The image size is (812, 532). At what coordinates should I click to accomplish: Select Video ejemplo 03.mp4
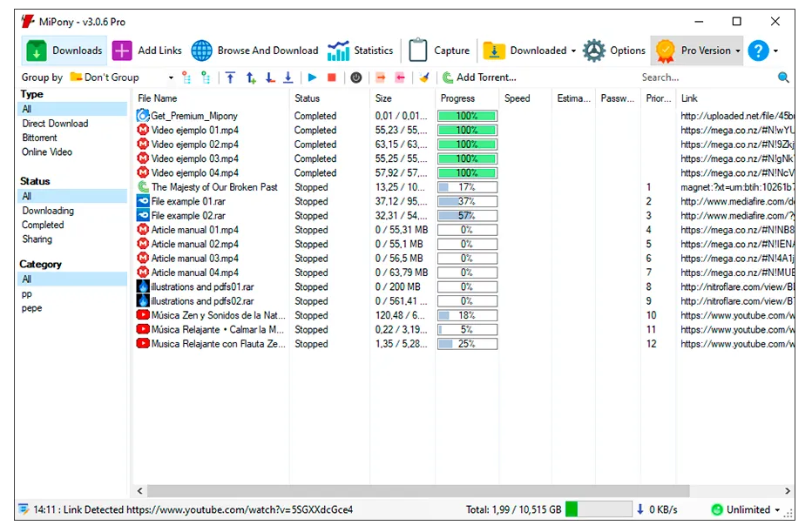[464, 158]
